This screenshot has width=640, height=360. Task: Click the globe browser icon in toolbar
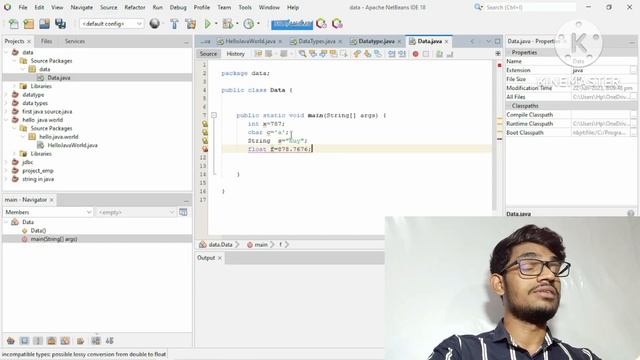pyautogui.click(x=155, y=24)
